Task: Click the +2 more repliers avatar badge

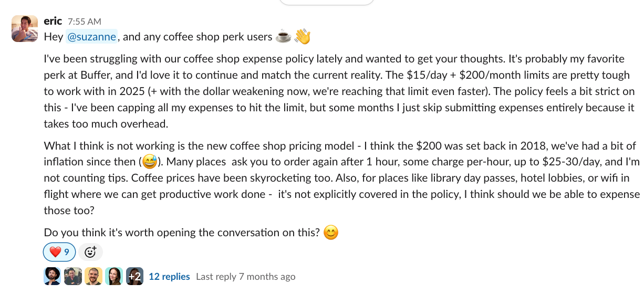Action: tap(134, 276)
